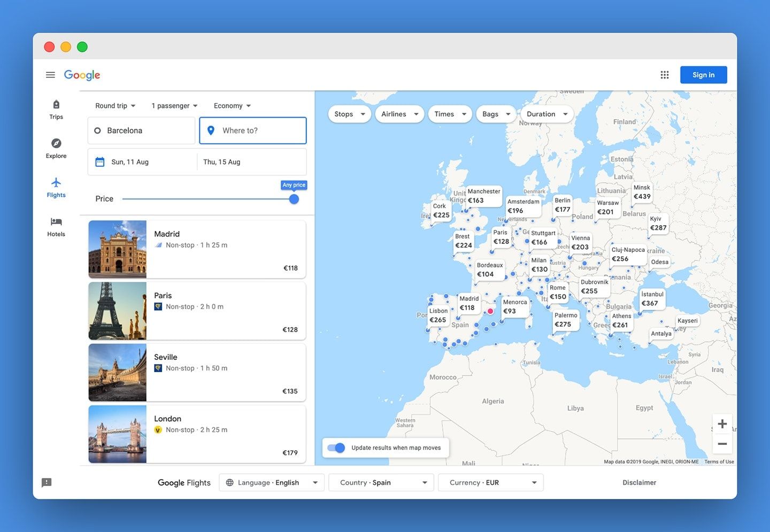This screenshot has height=532, width=770.
Task: Click the globe icon beside Language
Action: 230,482
